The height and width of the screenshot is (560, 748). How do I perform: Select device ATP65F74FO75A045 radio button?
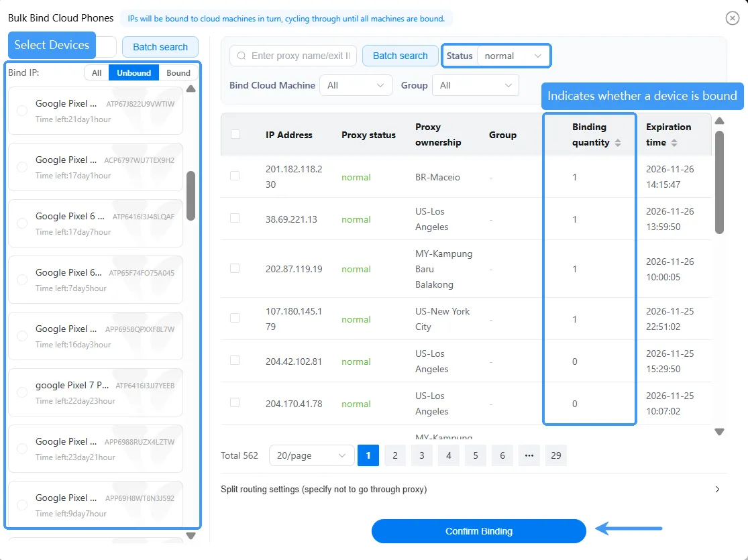[x=22, y=280]
